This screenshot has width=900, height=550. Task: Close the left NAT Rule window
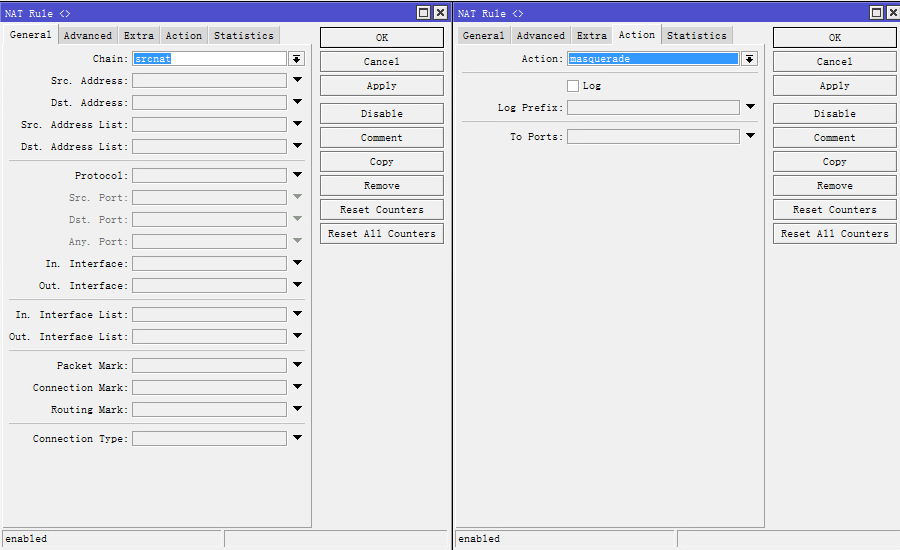coord(439,13)
